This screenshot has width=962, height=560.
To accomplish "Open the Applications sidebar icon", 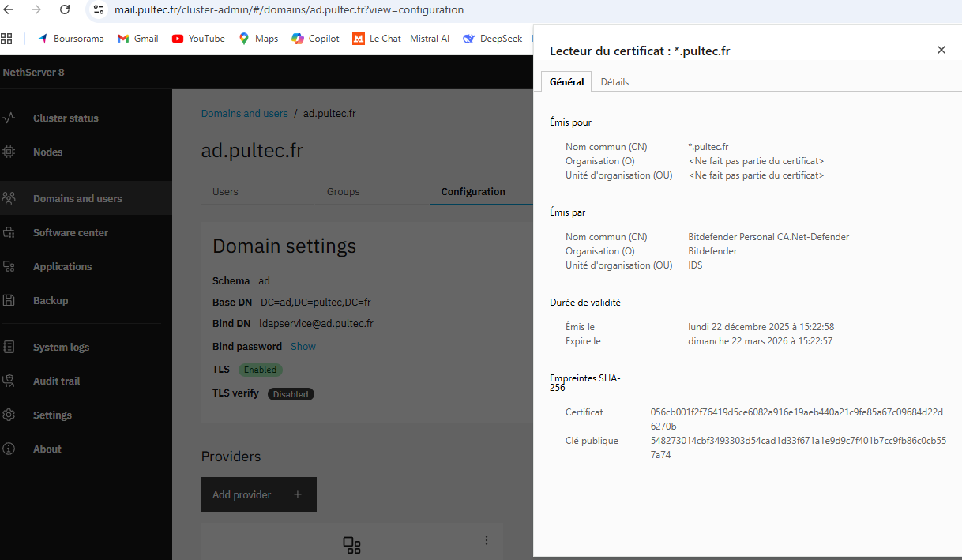I will [x=9, y=267].
